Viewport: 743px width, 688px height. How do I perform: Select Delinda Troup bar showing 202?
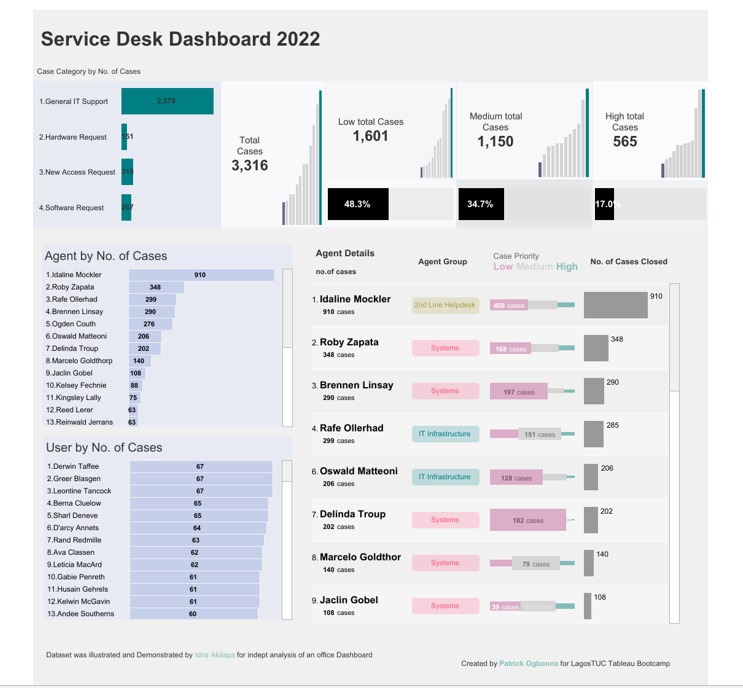(145, 349)
